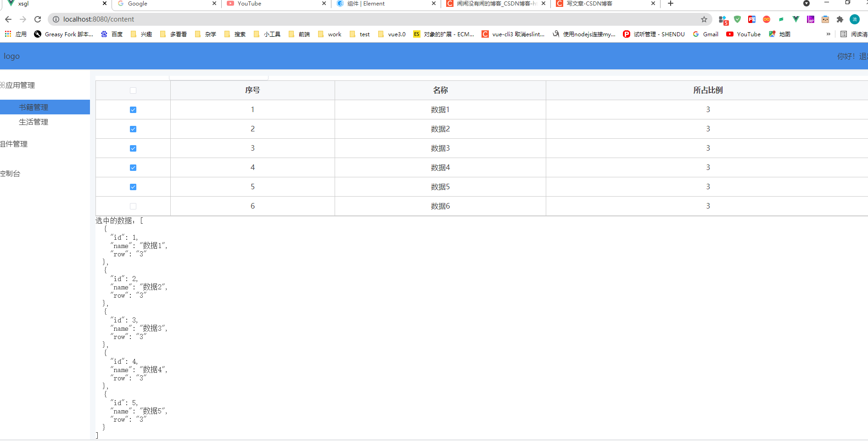Open the Axure RP extension icon
The height and width of the screenshot is (441, 868).
tap(810, 19)
